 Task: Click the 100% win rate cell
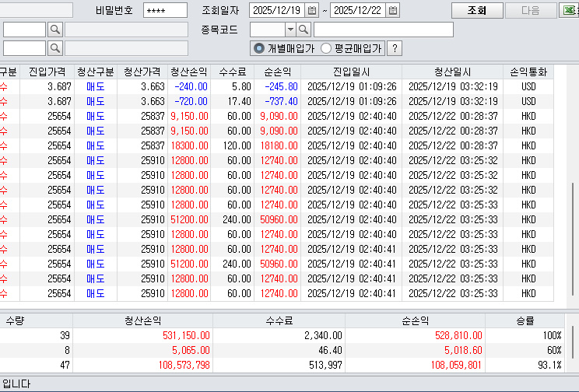coord(525,335)
